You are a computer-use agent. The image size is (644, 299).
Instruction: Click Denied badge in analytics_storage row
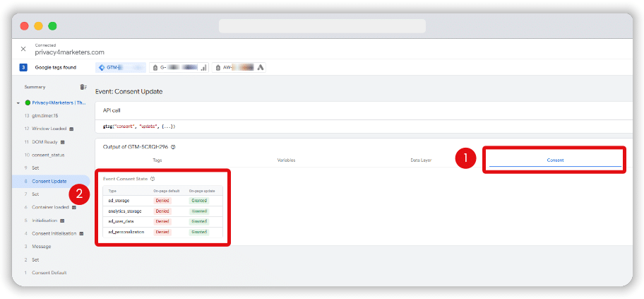click(x=162, y=211)
